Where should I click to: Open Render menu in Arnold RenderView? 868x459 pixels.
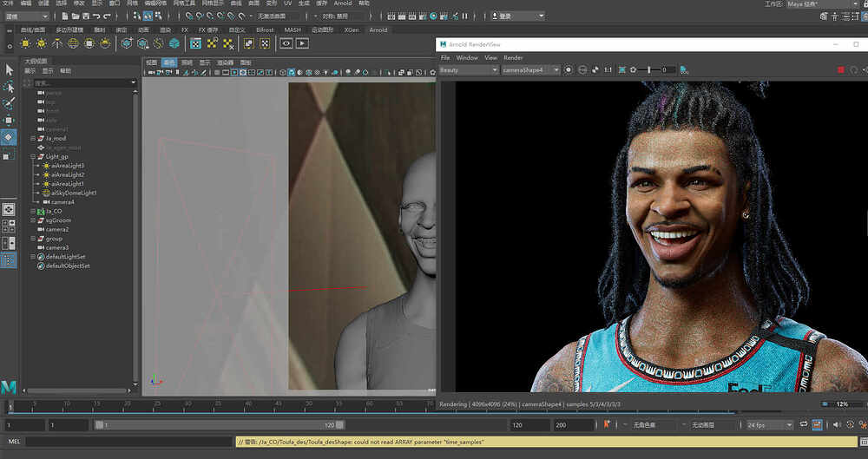point(513,57)
